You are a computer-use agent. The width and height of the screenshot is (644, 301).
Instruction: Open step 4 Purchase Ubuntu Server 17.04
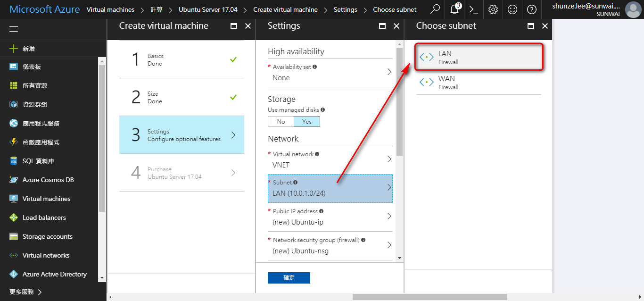pos(182,173)
